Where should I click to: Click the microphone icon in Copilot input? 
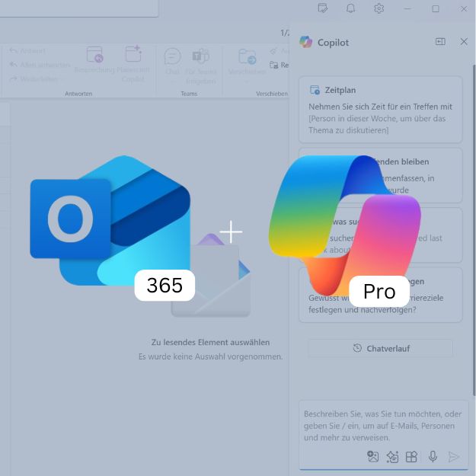click(433, 456)
